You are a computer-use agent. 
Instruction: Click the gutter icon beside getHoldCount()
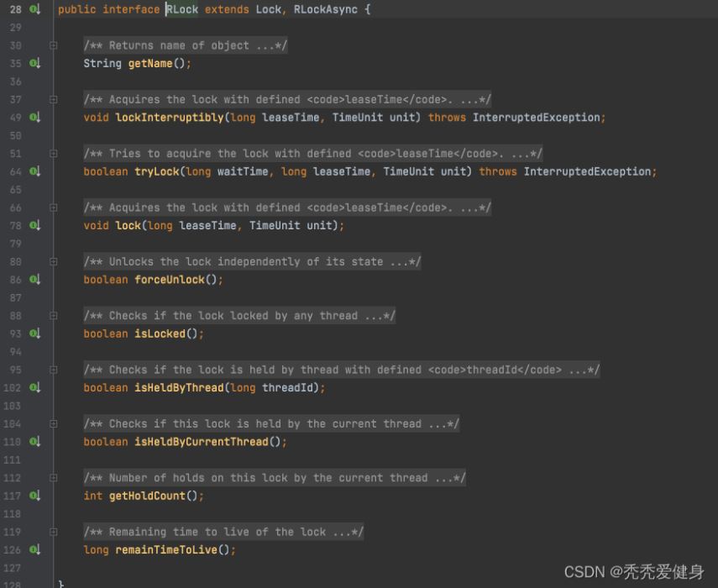(34, 496)
